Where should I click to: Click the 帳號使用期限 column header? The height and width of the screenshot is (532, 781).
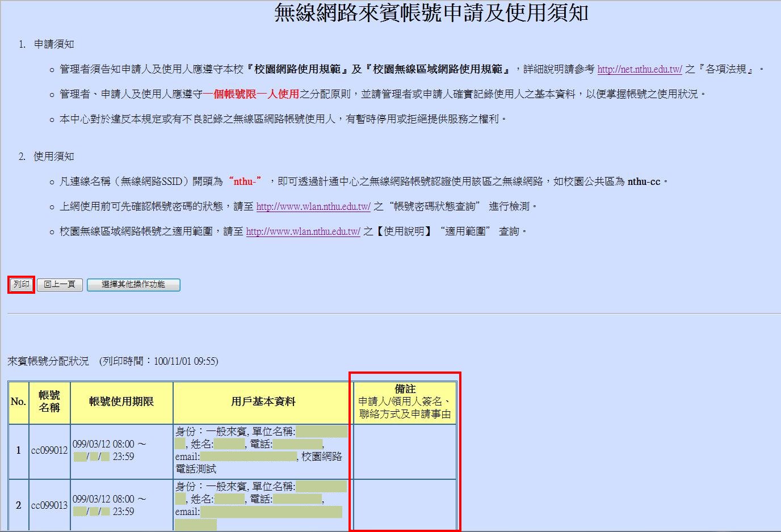pyautogui.click(x=121, y=402)
